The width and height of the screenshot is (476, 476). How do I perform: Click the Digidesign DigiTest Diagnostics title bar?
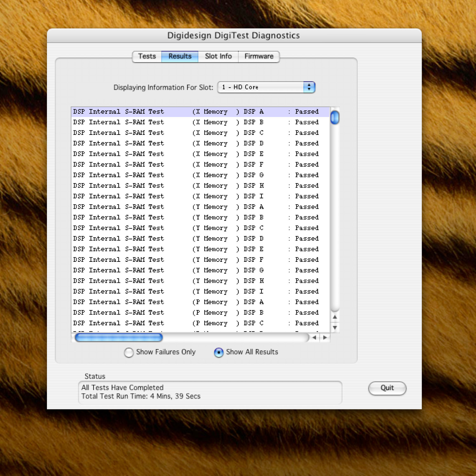(234, 36)
